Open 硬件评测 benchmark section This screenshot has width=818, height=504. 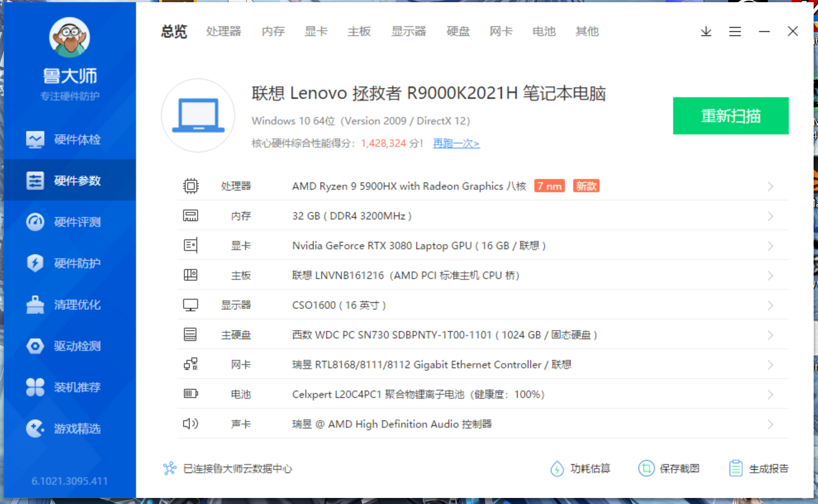pos(70,222)
